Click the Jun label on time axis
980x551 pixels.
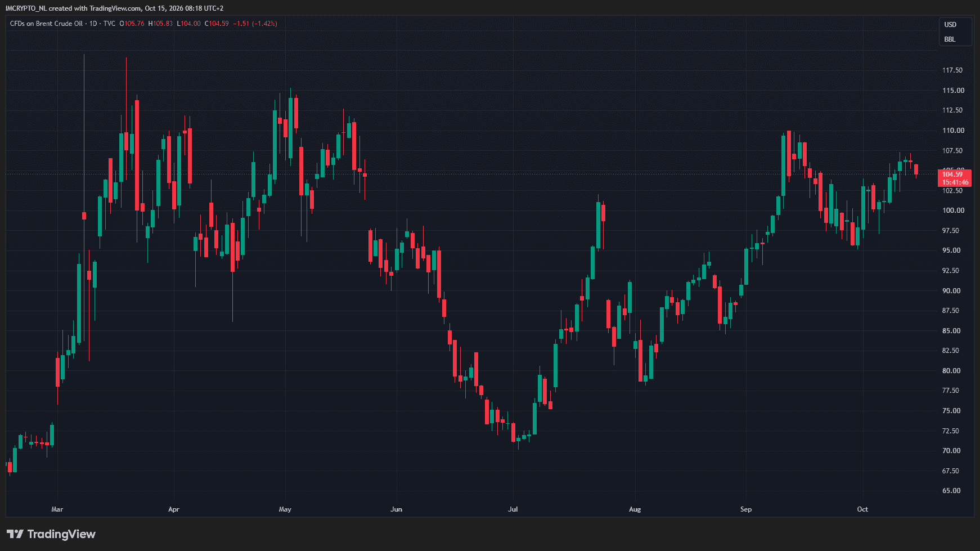point(397,509)
